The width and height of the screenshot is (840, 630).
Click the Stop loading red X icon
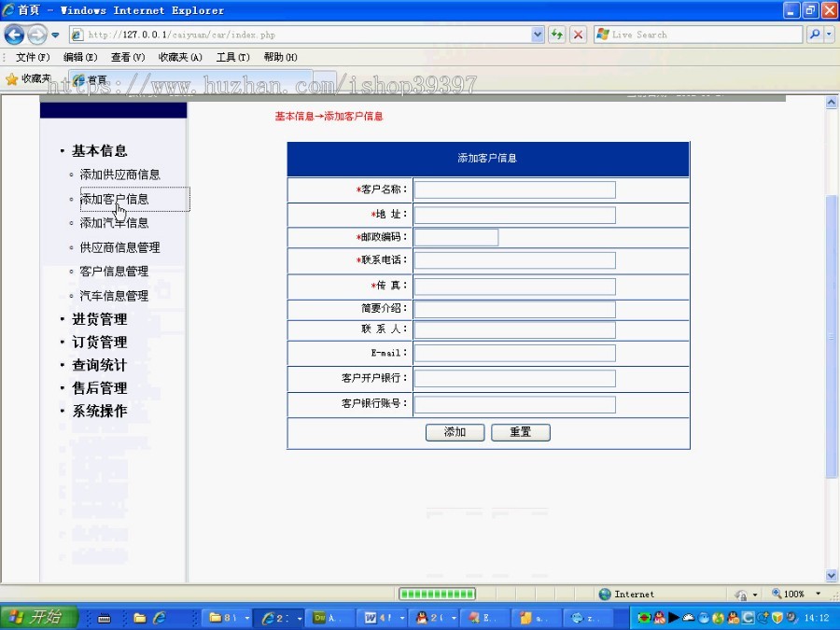[578, 35]
